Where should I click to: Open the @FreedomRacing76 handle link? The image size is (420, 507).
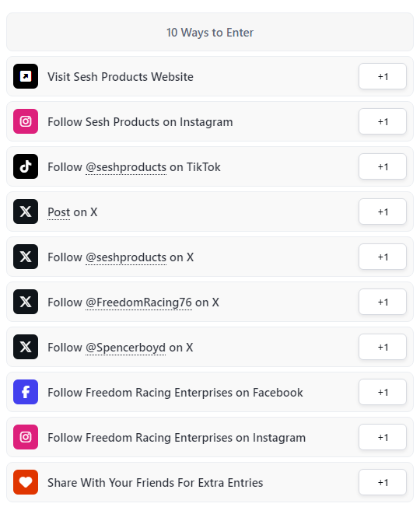click(x=138, y=302)
